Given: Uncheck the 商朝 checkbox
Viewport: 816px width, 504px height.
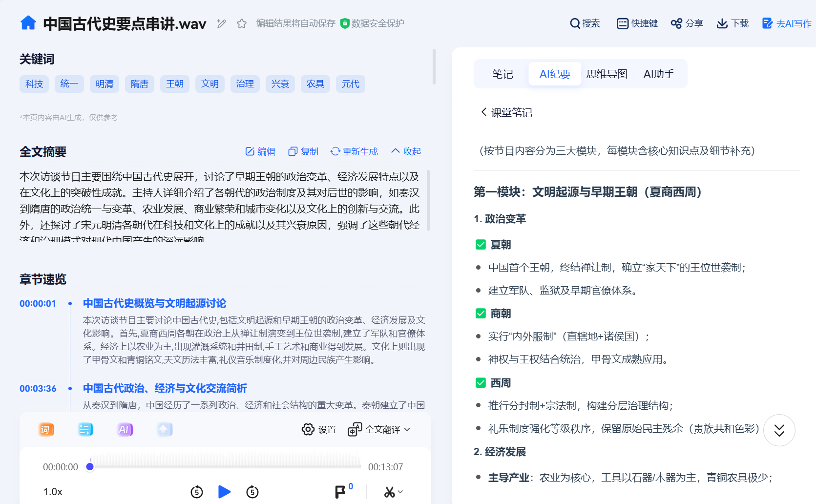Looking at the screenshot, I should [x=481, y=314].
